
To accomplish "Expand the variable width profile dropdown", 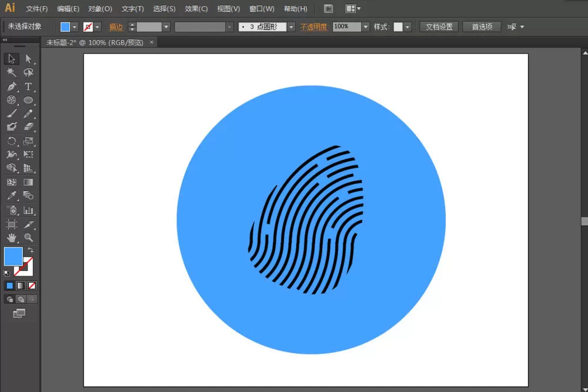I will click(x=229, y=27).
